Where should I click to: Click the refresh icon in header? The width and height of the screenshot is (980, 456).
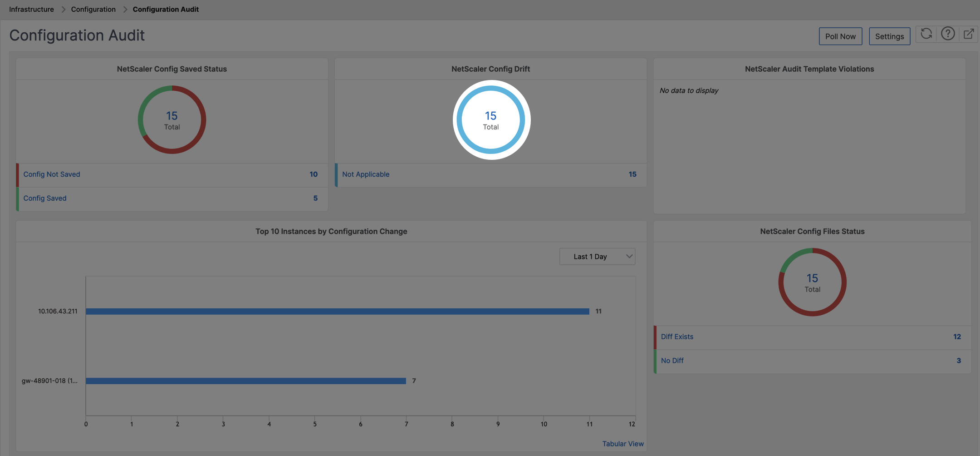(x=926, y=34)
